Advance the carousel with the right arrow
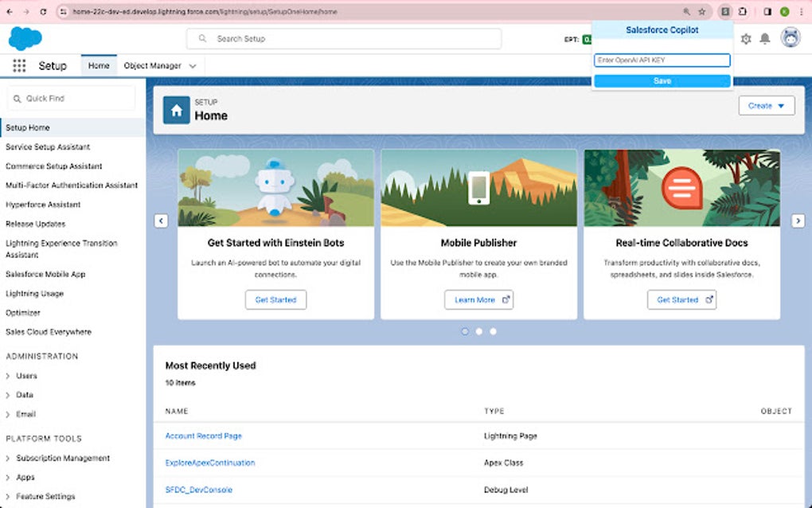812x508 pixels. (x=798, y=221)
